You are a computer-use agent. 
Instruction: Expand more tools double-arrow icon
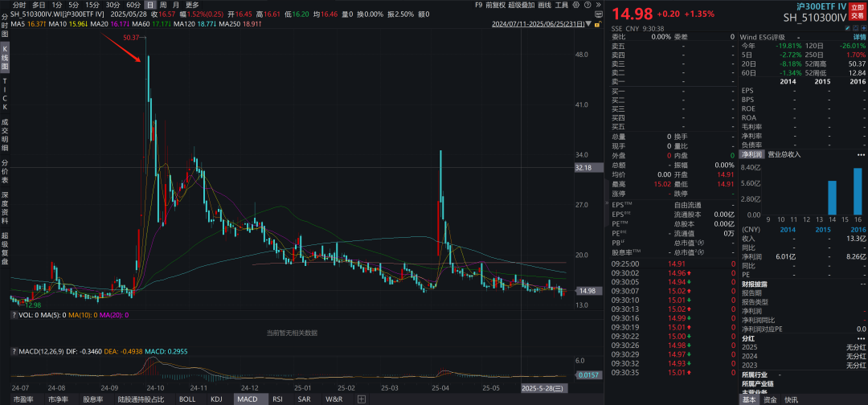pyautogui.click(x=599, y=5)
